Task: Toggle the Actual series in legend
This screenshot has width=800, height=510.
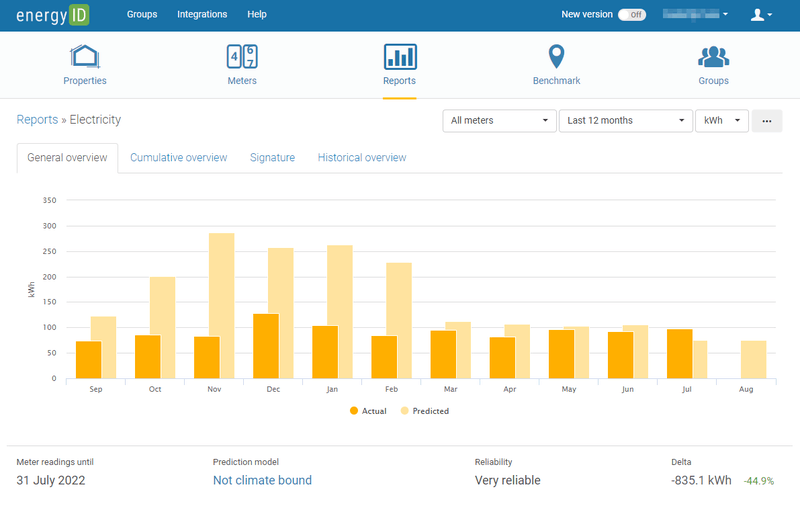Action: click(368, 411)
